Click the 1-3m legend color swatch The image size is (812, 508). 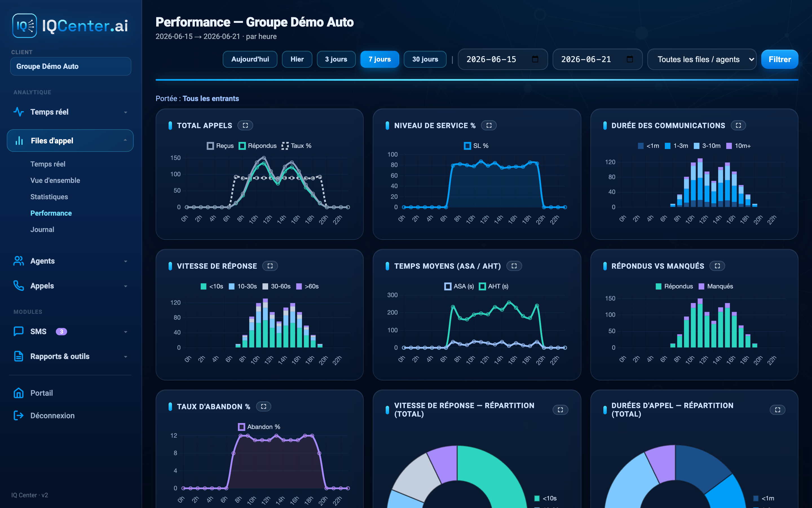click(667, 146)
